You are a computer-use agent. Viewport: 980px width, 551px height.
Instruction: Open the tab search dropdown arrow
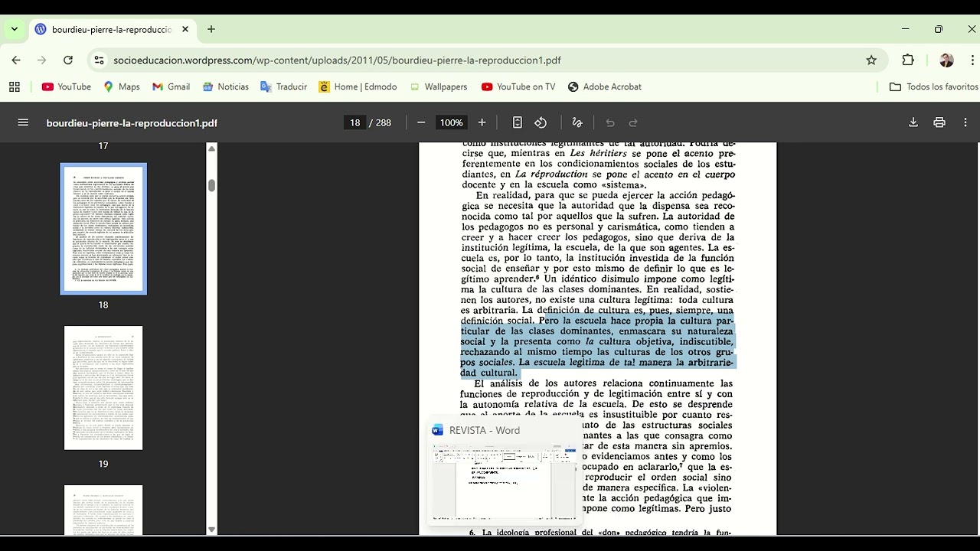(x=14, y=29)
